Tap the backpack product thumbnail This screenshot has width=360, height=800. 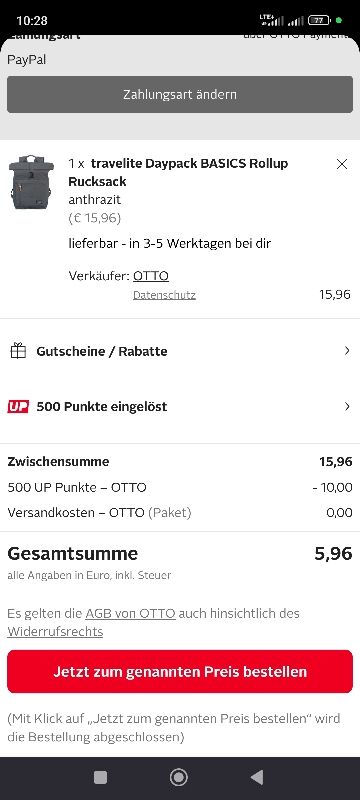coord(31,182)
